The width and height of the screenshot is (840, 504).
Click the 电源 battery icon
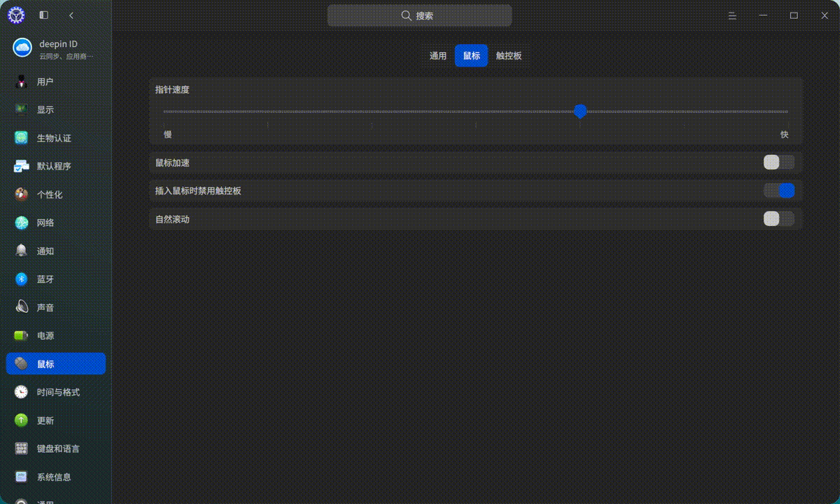coord(22,335)
